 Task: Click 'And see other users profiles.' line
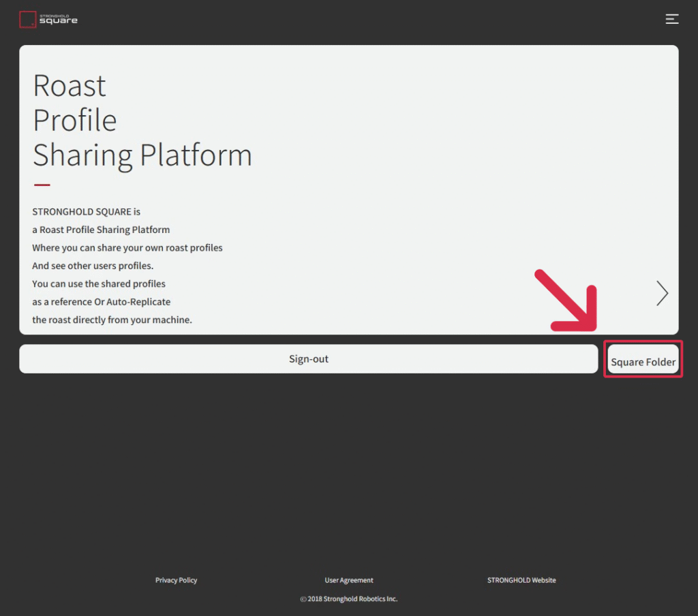93,266
